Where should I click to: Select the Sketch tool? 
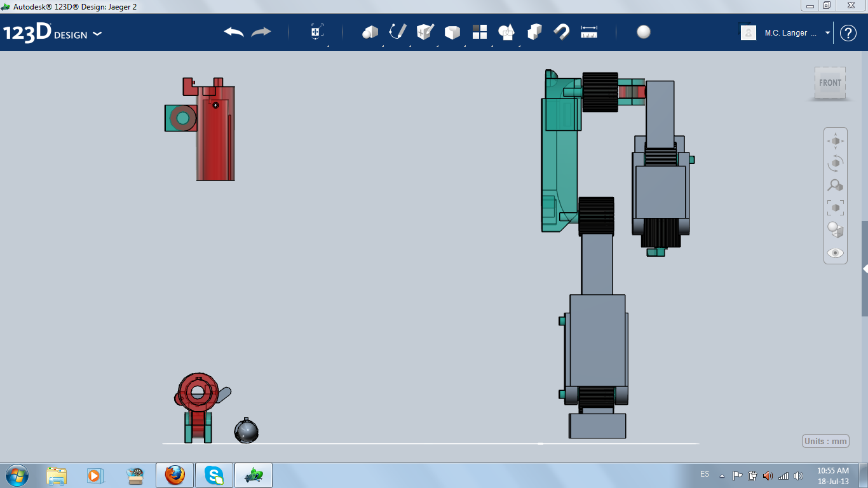pos(398,32)
